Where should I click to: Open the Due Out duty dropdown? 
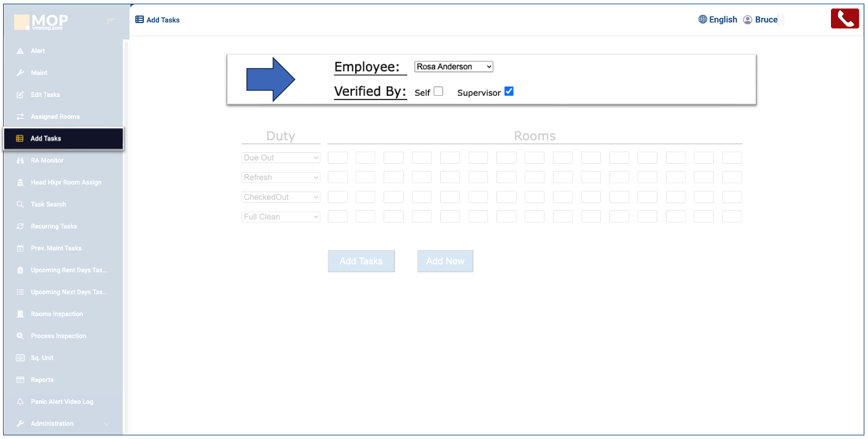coord(280,158)
